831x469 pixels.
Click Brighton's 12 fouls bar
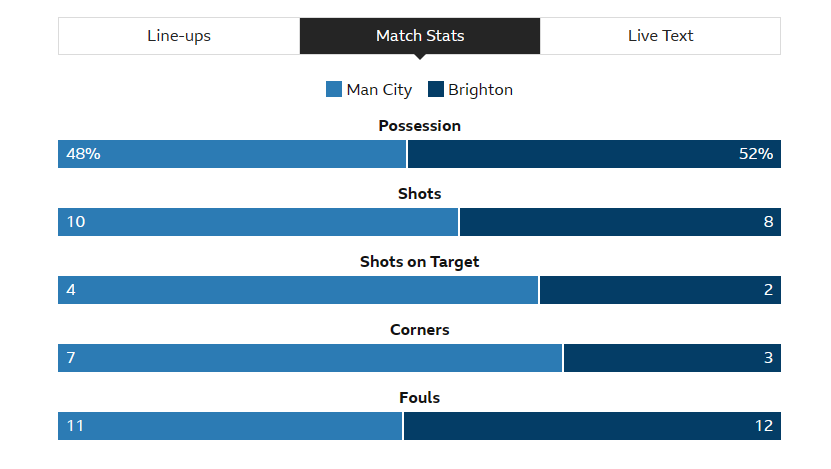[x=592, y=426]
